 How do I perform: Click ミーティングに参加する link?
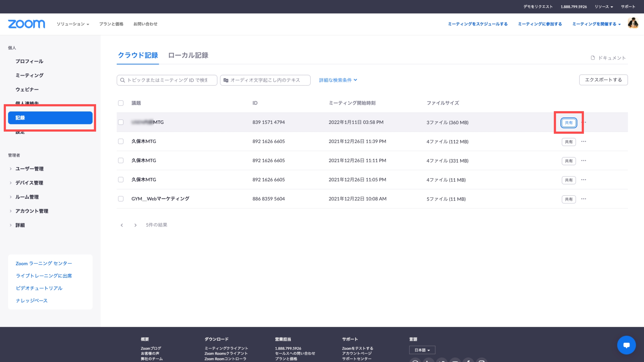[x=540, y=24]
